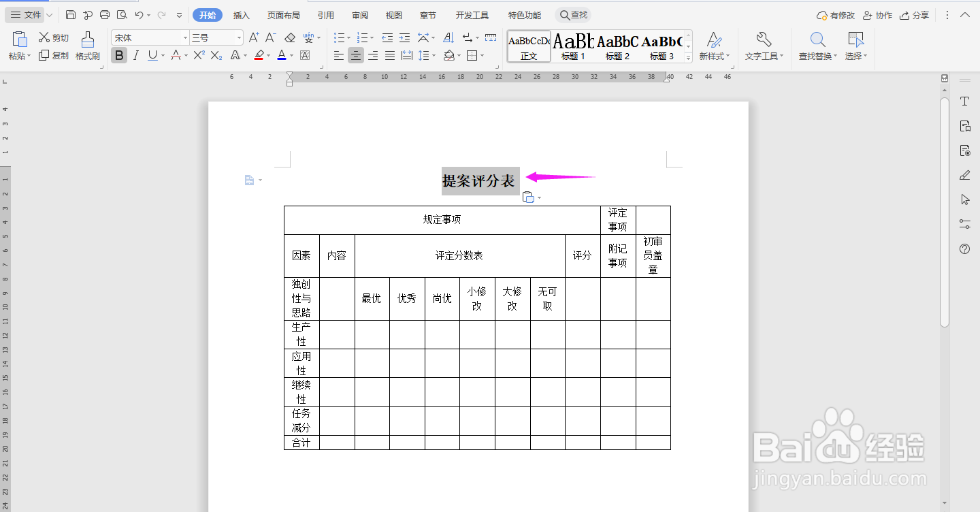Click the subscript X₂ icon
980x512 pixels.
[215, 55]
